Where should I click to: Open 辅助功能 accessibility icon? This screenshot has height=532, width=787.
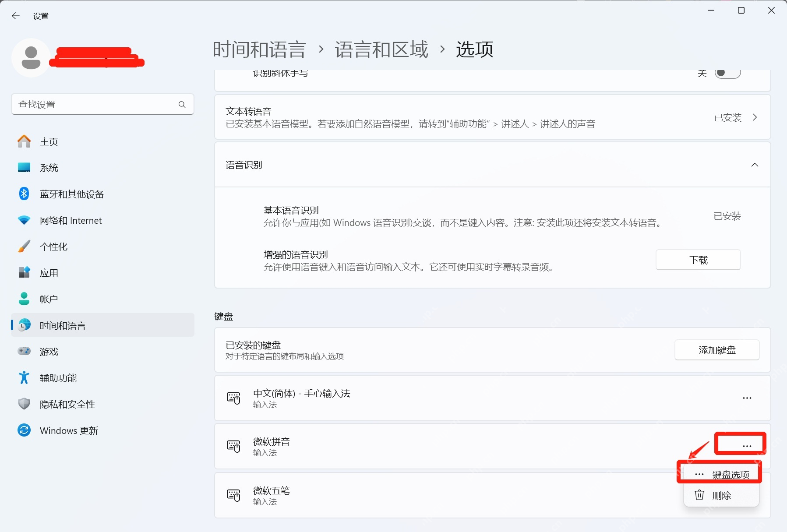[x=24, y=377]
